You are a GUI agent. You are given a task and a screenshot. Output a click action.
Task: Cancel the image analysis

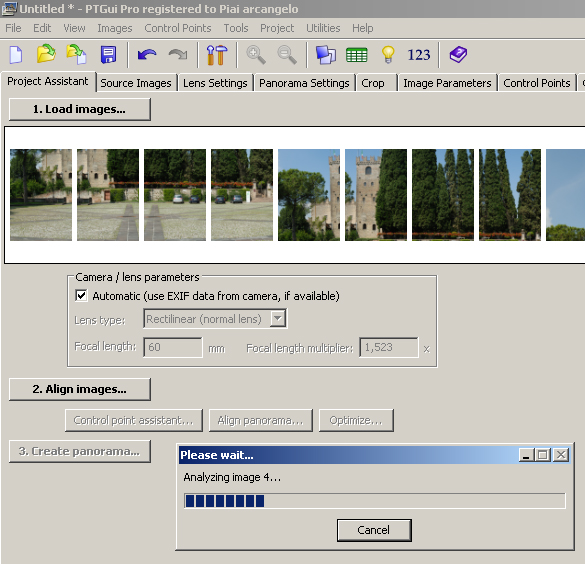[374, 530]
